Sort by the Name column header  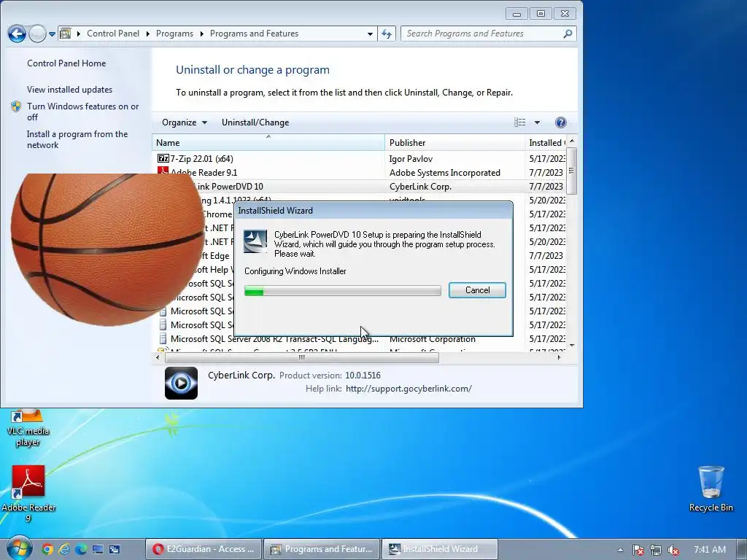pyautogui.click(x=268, y=142)
